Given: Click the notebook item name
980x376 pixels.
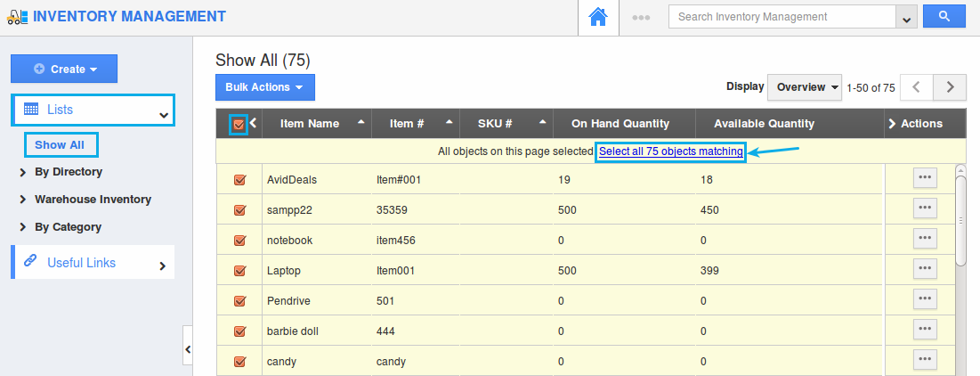Looking at the screenshot, I should (289, 241).
